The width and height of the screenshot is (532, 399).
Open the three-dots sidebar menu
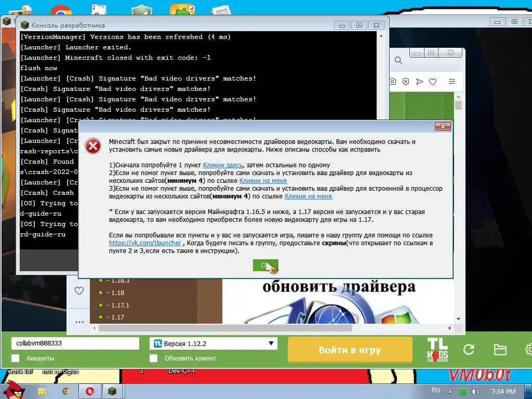coord(79,322)
